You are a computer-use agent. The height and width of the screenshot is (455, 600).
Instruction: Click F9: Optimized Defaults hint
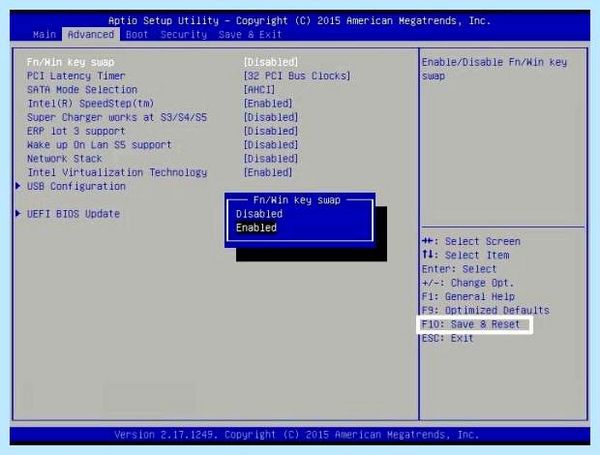485,310
